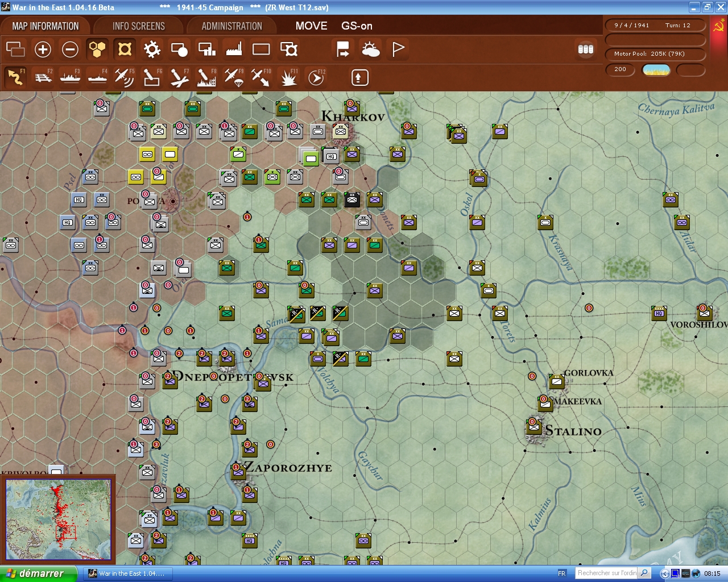Switch to the INFO SCREENS tab

click(138, 26)
